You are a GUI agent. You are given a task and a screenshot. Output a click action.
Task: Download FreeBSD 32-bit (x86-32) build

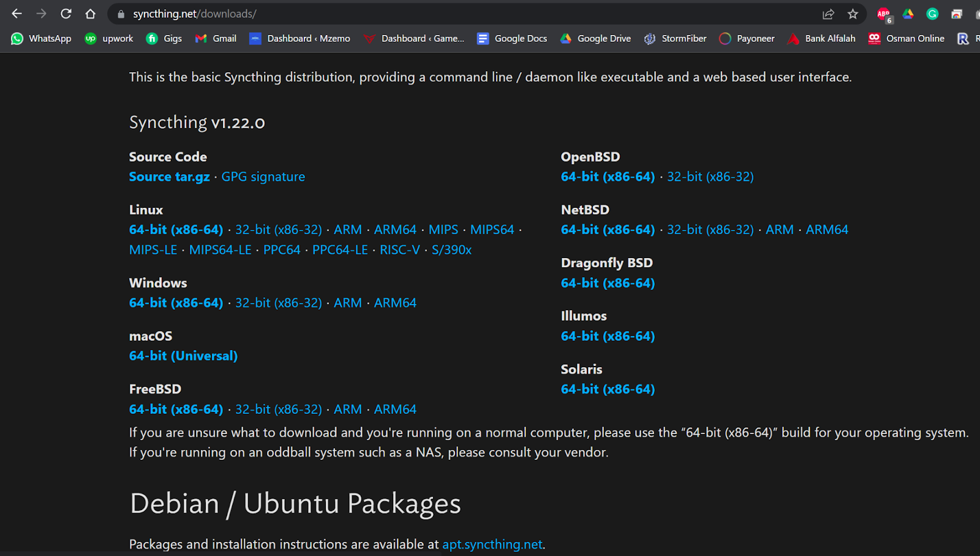click(x=279, y=409)
